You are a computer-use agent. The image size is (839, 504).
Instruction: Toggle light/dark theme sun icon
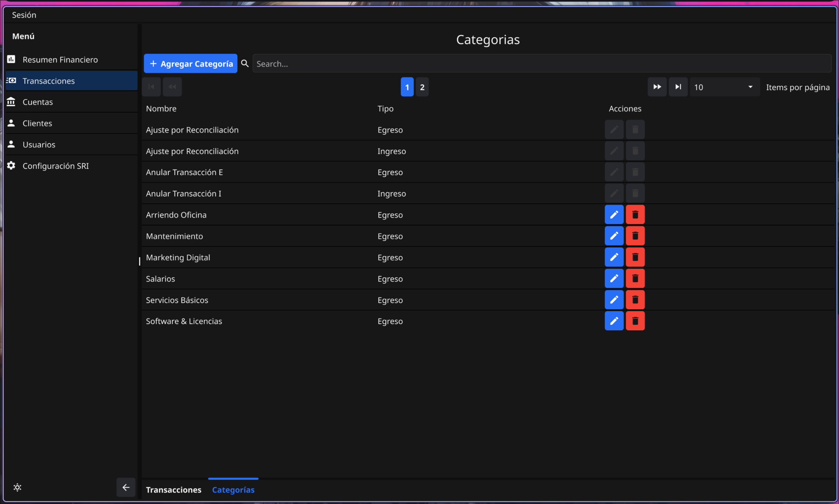pos(17,487)
